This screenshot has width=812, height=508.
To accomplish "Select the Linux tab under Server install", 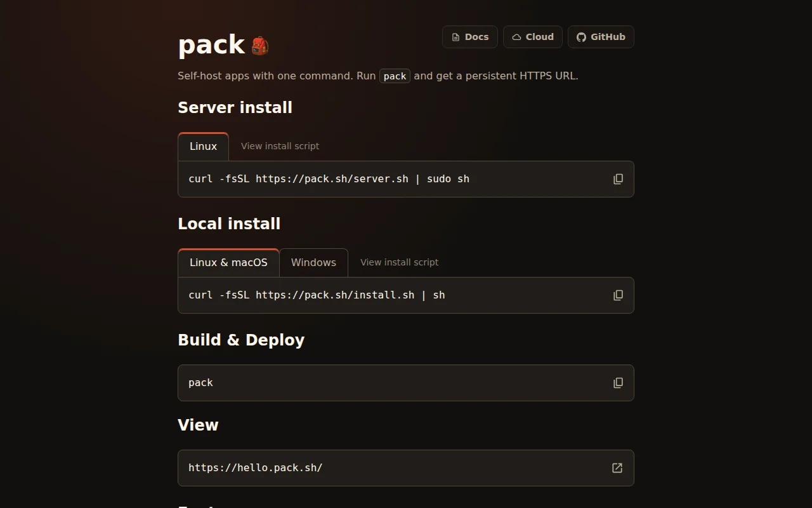I will point(203,147).
